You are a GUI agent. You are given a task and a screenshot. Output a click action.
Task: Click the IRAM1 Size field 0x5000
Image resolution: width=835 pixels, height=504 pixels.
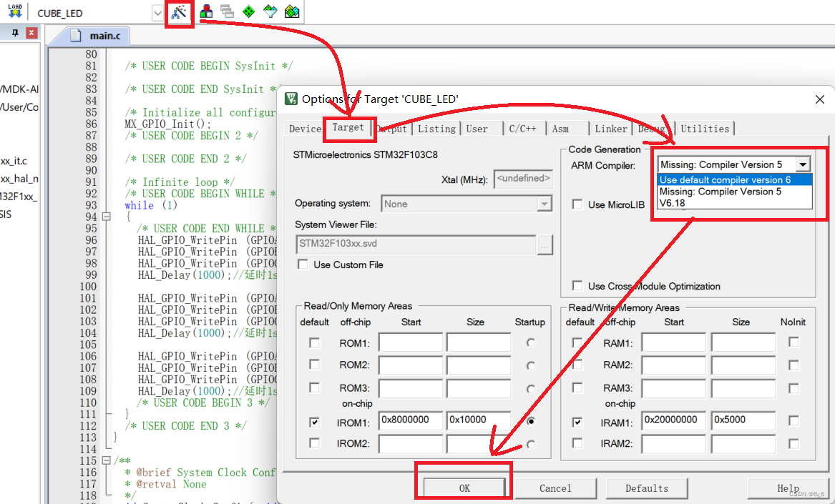[x=743, y=420]
